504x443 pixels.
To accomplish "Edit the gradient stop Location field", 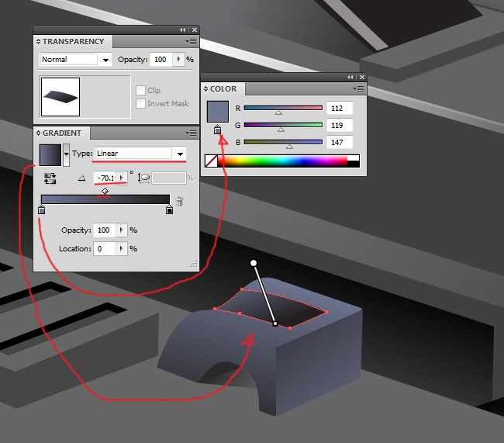I will click(104, 249).
